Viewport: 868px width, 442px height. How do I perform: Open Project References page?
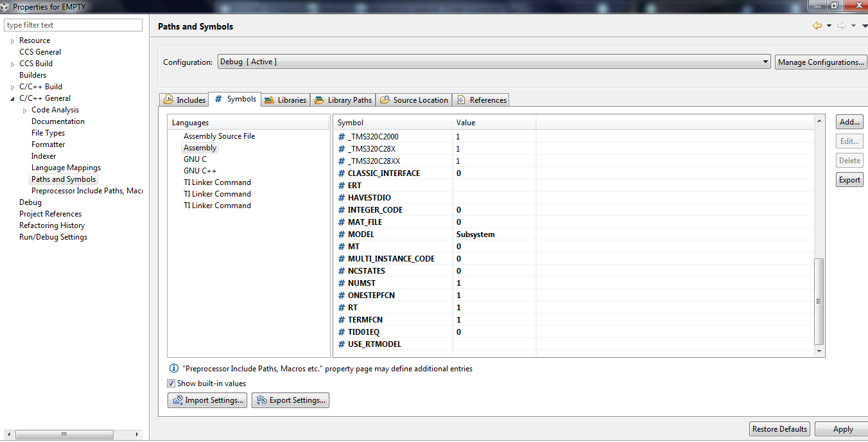(50, 214)
